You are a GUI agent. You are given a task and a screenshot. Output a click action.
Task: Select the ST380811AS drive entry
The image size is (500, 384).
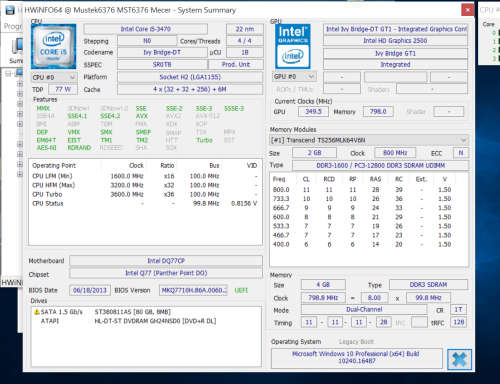click(x=133, y=312)
